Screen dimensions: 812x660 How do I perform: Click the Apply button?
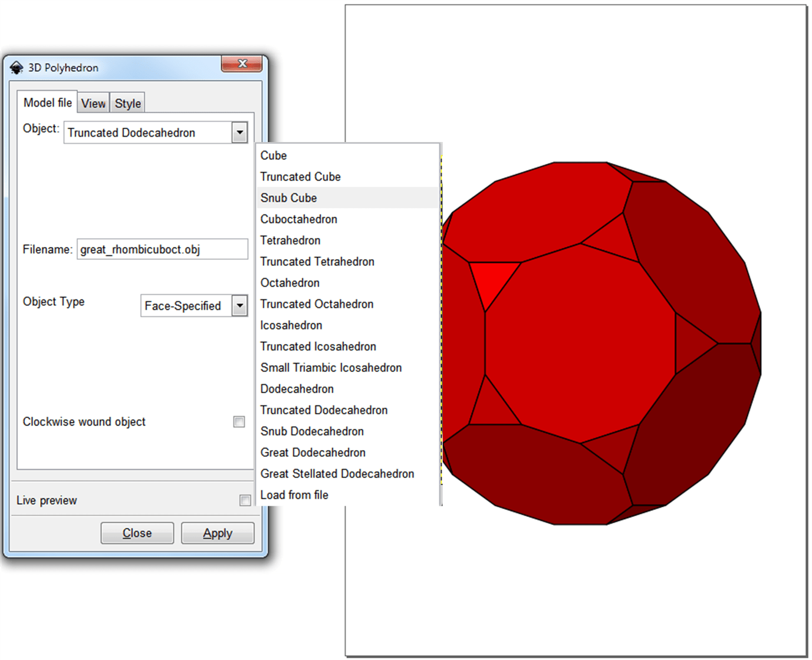217,532
